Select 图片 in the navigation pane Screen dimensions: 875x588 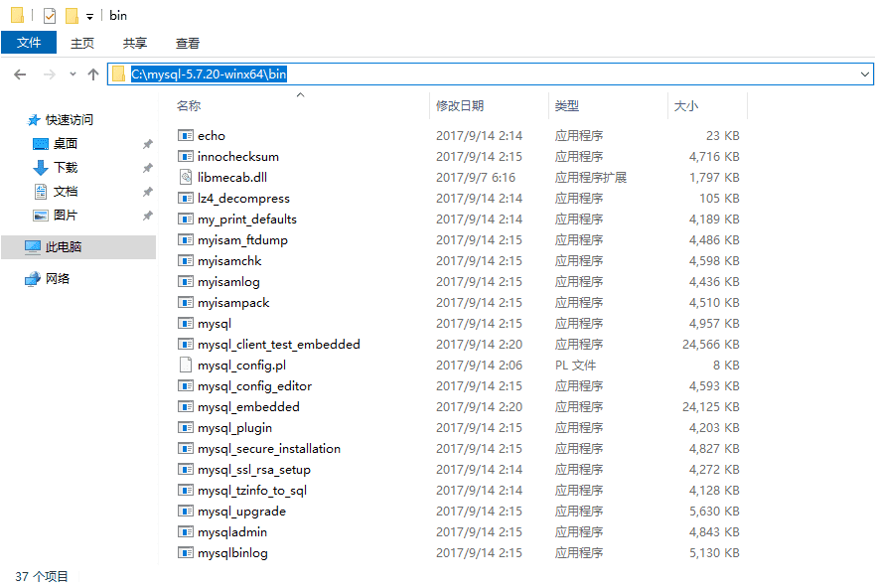pos(66,216)
